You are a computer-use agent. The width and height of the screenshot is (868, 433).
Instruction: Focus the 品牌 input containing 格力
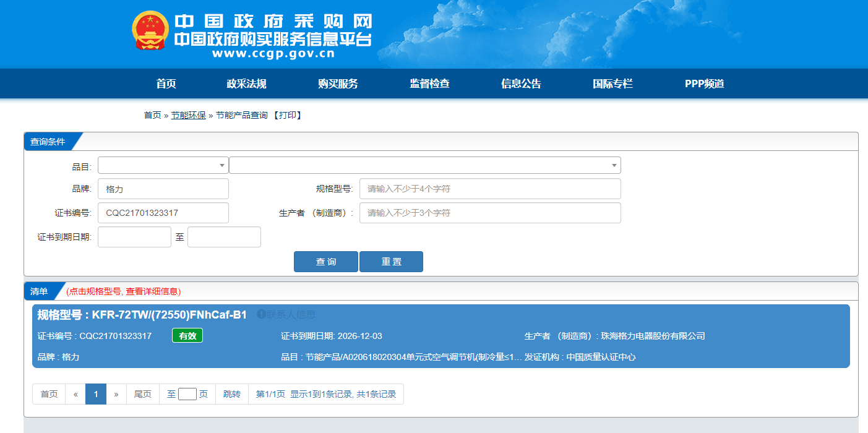tap(163, 189)
